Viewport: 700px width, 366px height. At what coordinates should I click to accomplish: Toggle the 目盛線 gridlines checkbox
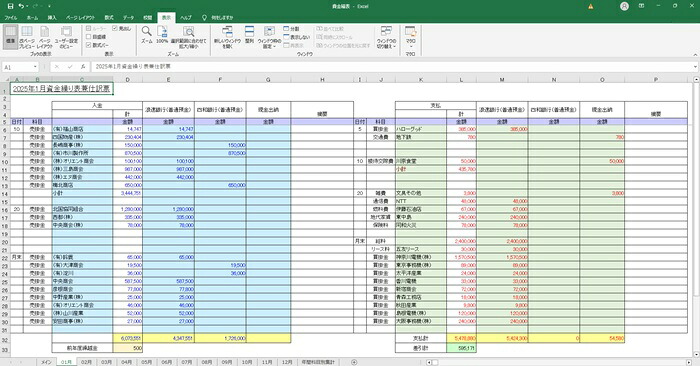pos(88,37)
